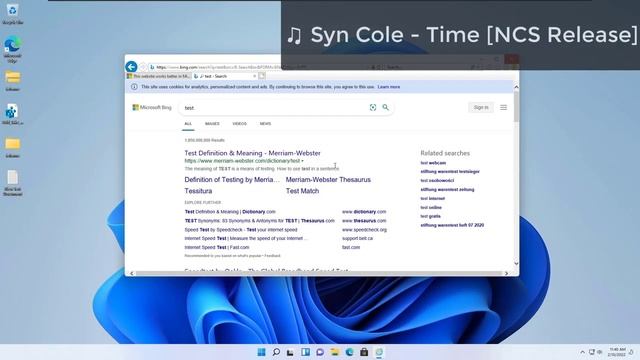Viewport: 640px width, 360px height.
Task: Click the taskbar Search magnifier icon
Action: pos(276,352)
